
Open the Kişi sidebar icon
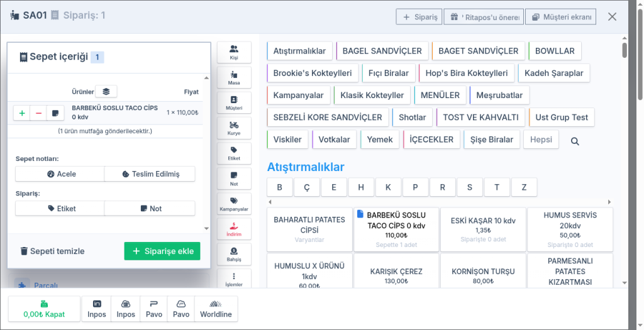234,53
